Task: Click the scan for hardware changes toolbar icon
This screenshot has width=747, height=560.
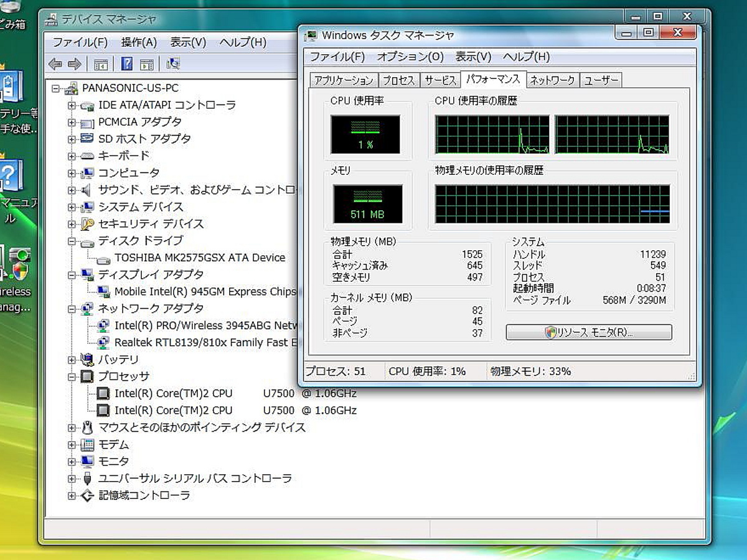Action: [x=173, y=63]
